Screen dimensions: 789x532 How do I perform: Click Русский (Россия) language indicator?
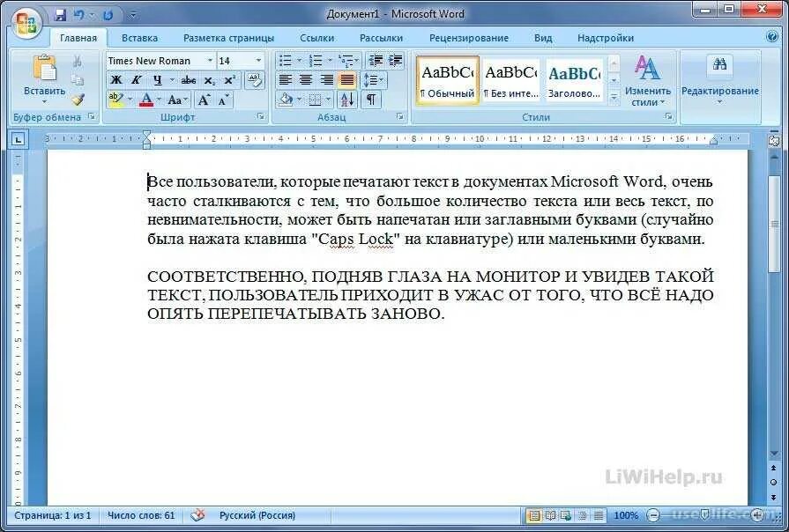pyautogui.click(x=257, y=515)
